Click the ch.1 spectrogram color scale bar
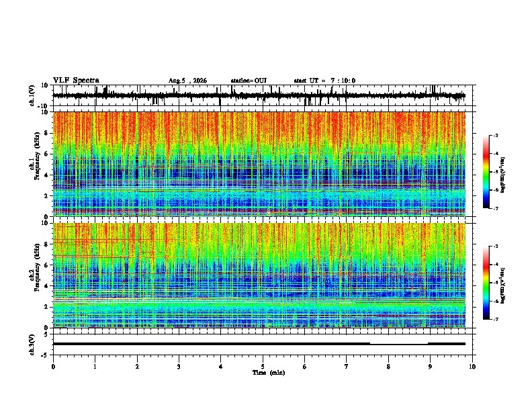 (x=486, y=172)
